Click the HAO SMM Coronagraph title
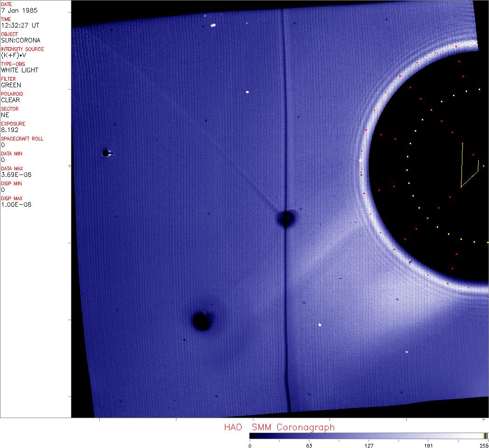Viewport: 489px width, 448px height. point(279,427)
